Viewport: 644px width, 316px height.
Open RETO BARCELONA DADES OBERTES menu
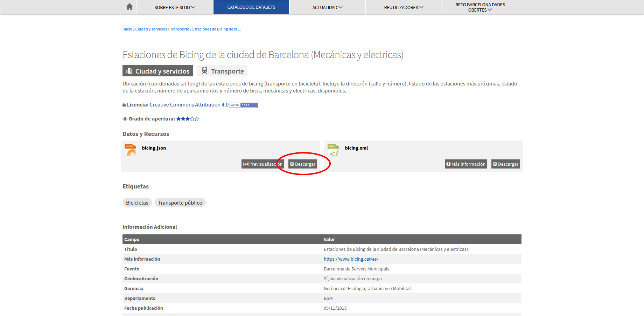click(x=480, y=7)
